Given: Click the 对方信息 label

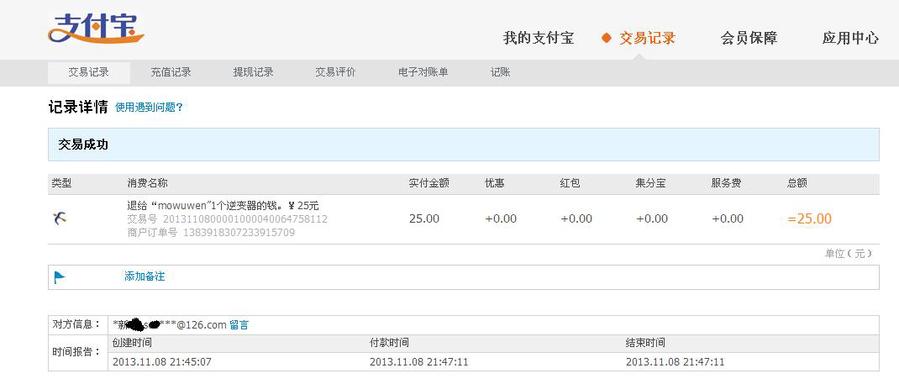Looking at the screenshot, I should point(77,324).
